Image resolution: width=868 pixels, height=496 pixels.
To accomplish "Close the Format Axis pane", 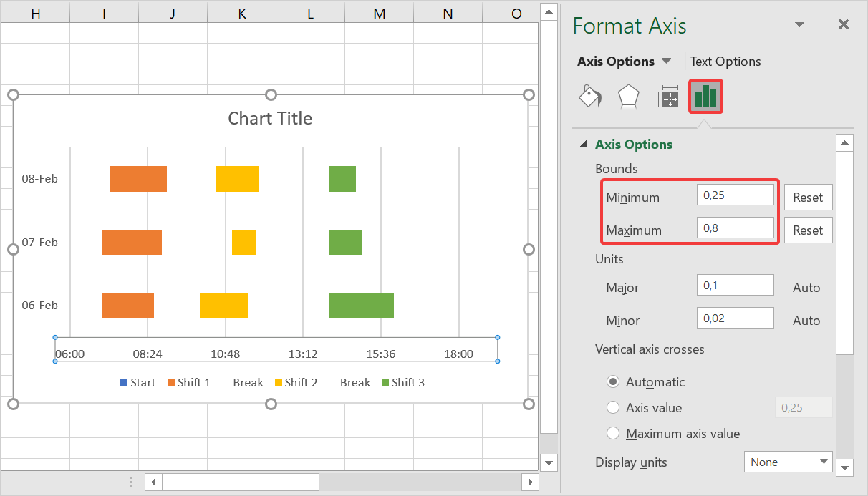I will click(844, 24).
